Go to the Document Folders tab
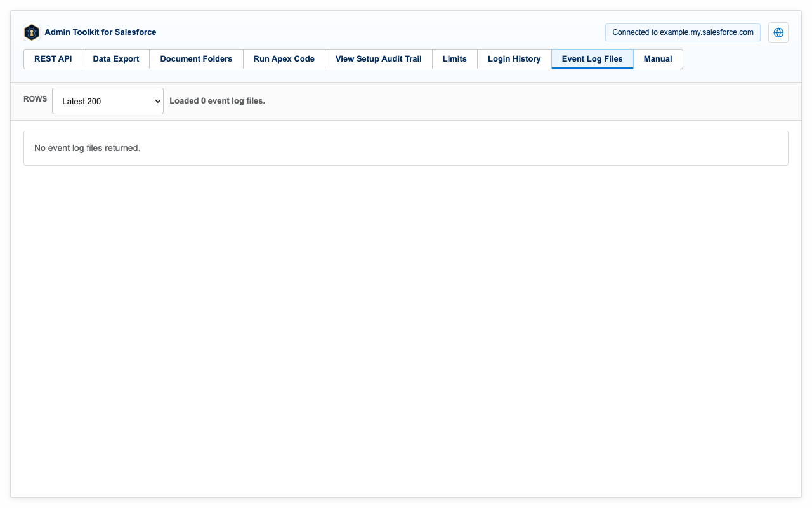 click(196, 59)
